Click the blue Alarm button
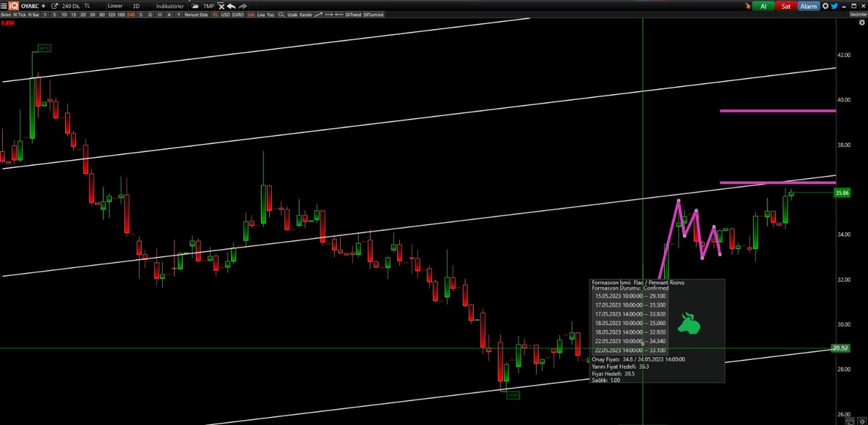The image size is (868, 425). click(x=809, y=6)
